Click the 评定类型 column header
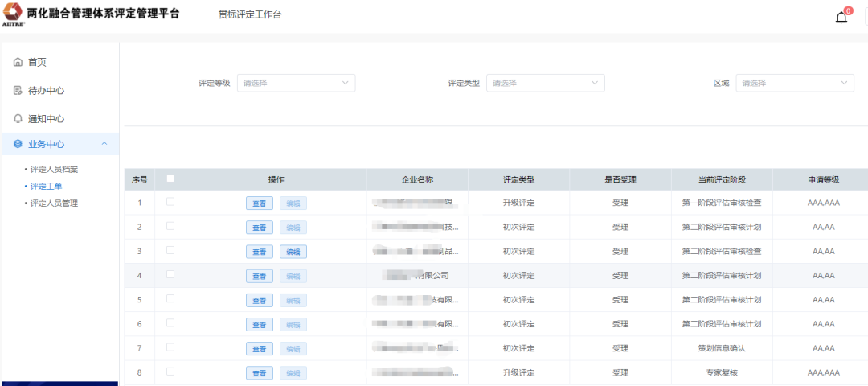Viewport: 868px width, 386px height. 518,179
